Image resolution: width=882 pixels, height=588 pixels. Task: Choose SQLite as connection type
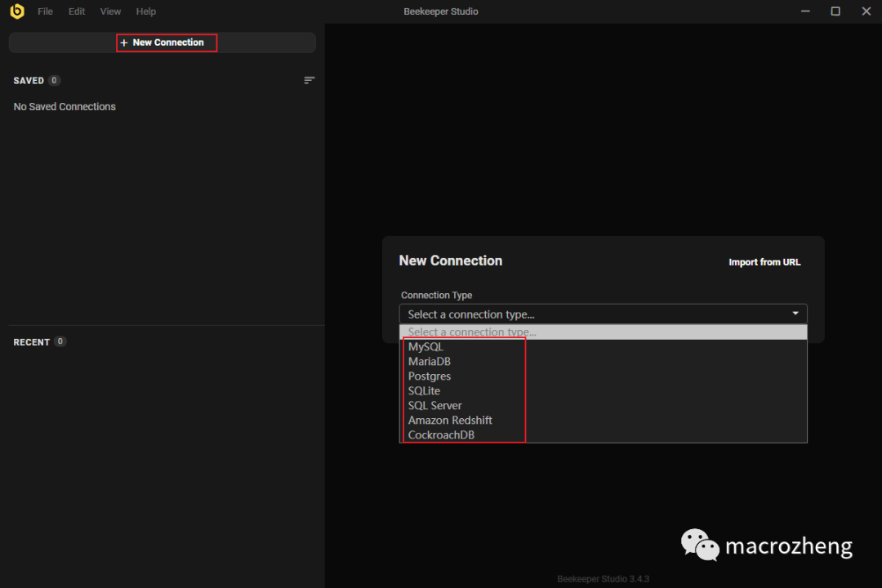click(x=603, y=390)
